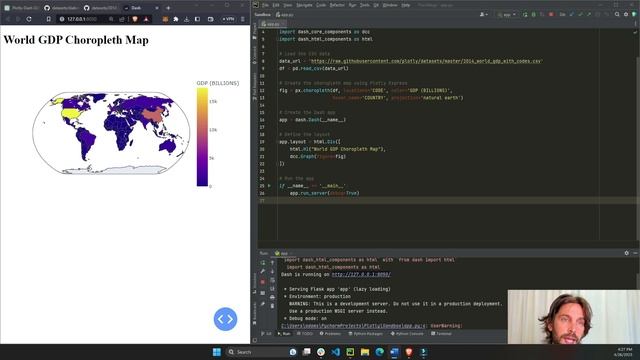Click Search Everywhere magnifier icon
Screen dimensions: 640x360
617,14
